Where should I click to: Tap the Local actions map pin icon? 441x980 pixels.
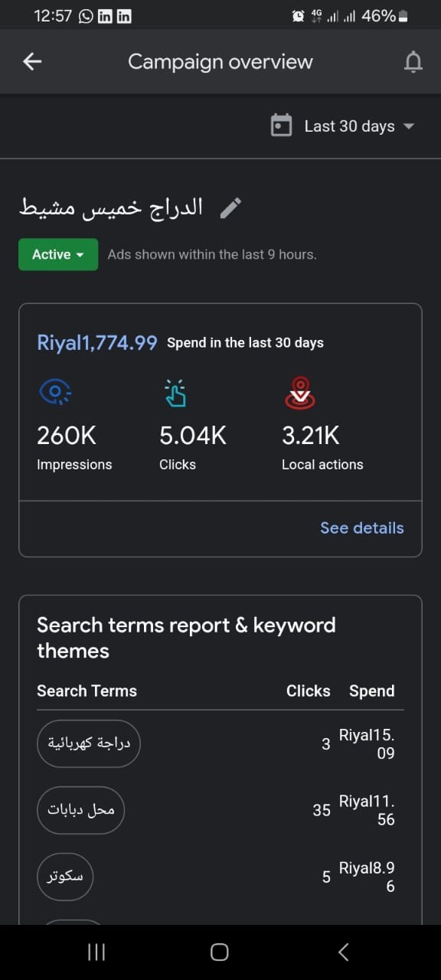pos(299,393)
